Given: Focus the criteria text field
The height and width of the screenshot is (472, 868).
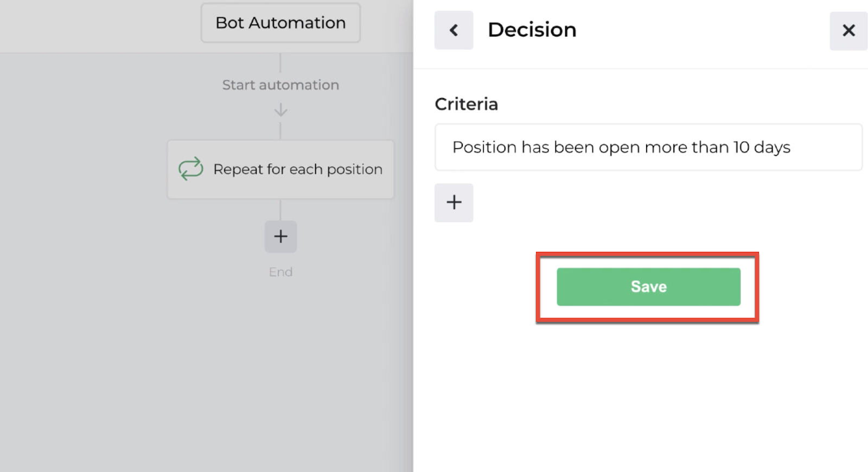Looking at the screenshot, I should [648, 148].
